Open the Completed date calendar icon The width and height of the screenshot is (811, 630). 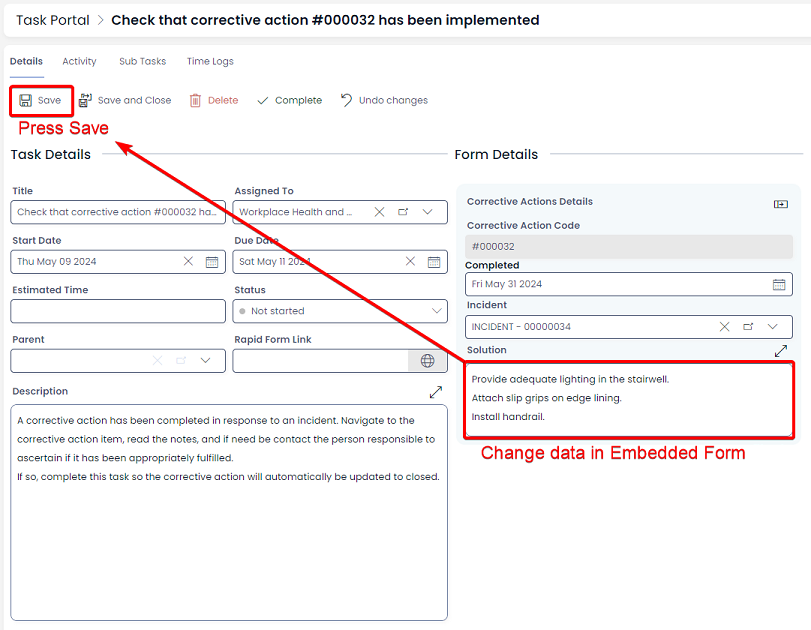point(779,284)
